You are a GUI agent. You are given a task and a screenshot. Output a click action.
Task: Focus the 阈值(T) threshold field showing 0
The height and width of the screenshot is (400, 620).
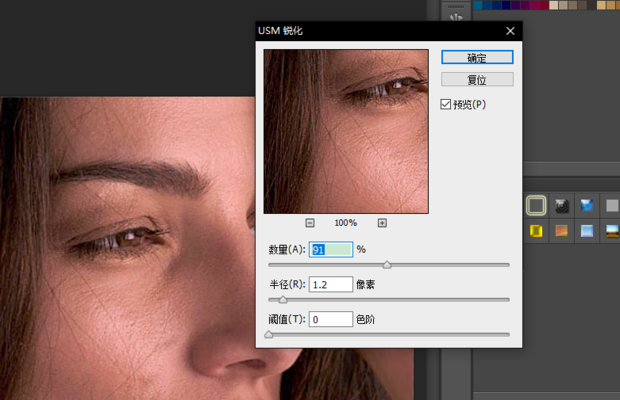pos(331,319)
